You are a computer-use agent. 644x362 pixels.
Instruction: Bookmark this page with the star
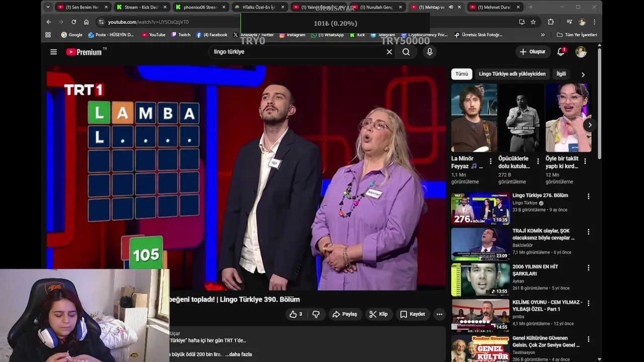click(533, 22)
